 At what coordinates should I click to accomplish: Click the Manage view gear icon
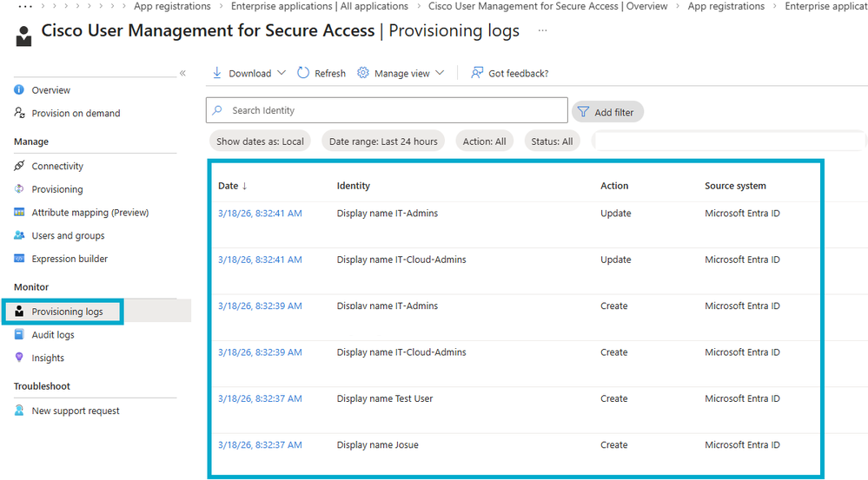click(x=362, y=73)
